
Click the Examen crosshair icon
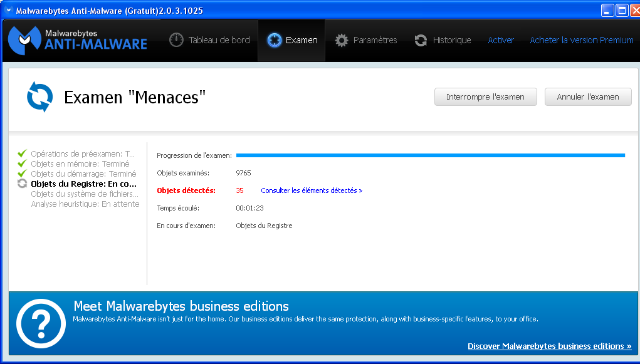pyautogui.click(x=275, y=40)
